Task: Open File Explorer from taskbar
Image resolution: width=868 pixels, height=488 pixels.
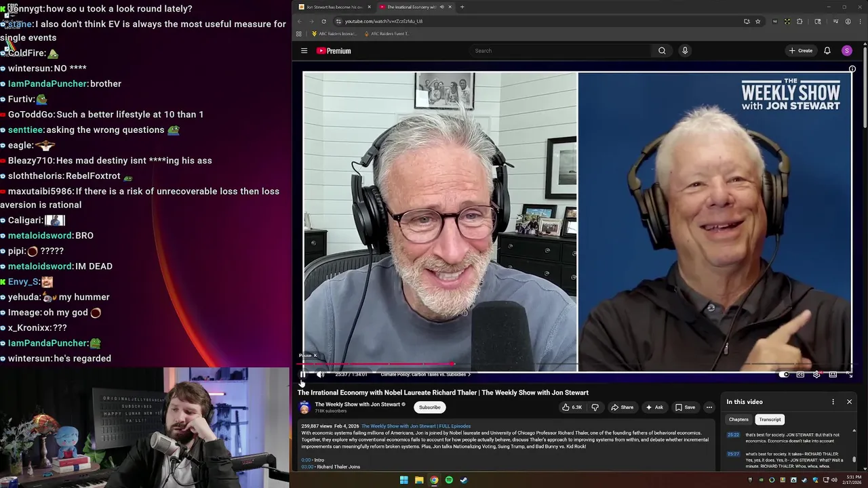Action: coord(419,480)
